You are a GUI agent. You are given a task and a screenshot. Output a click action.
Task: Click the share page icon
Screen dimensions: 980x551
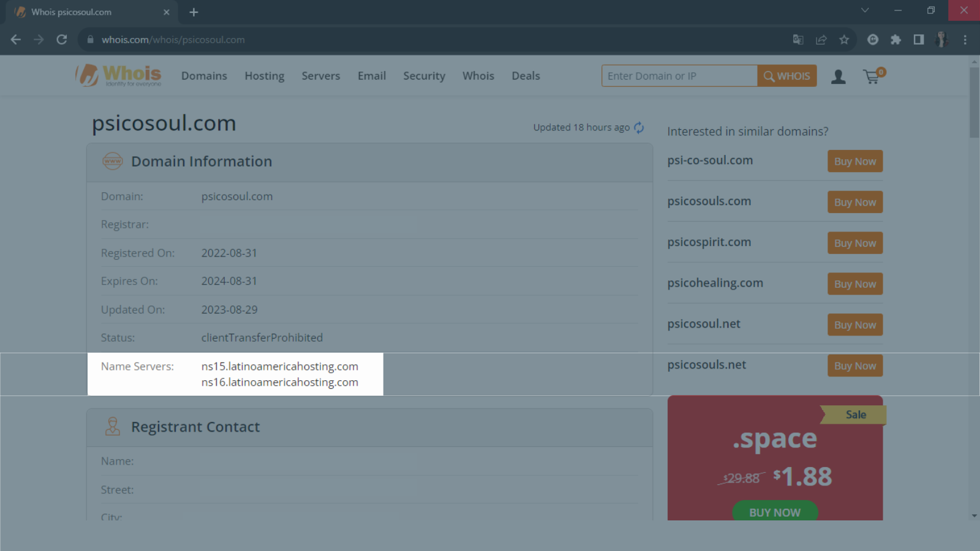pyautogui.click(x=821, y=40)
